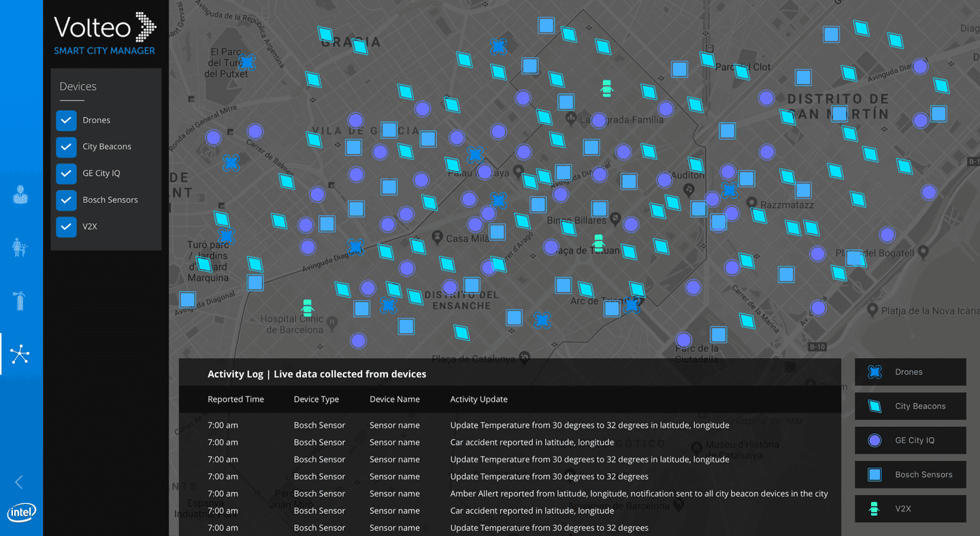Open the adult with child sidebar icon
This screenshot has width=980, height=536.
point(20,247)
